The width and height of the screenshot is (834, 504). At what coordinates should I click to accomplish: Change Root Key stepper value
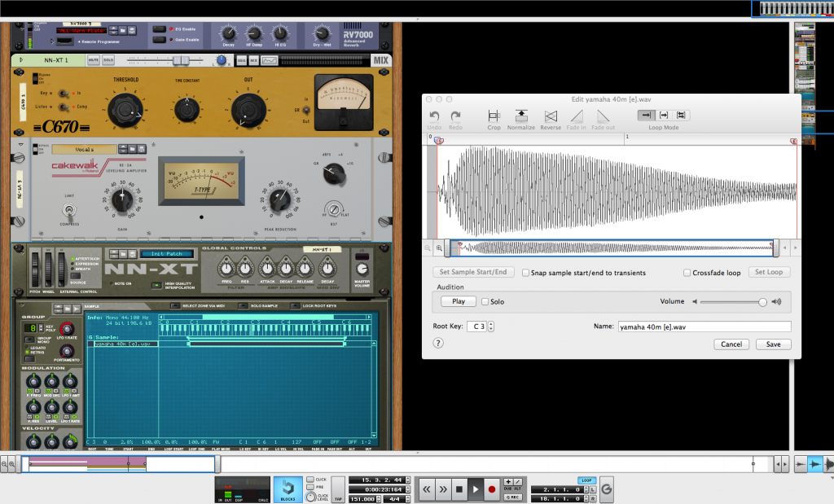tap(491, 327)
